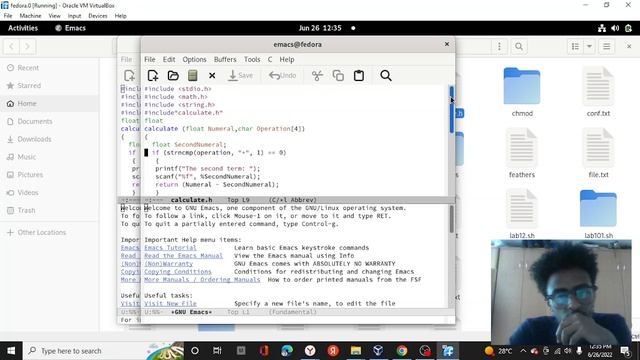The image size is (640, 360).
Task: Open the directory (Dired) icon in Emacs toolbar
Action: coord(193,76)
